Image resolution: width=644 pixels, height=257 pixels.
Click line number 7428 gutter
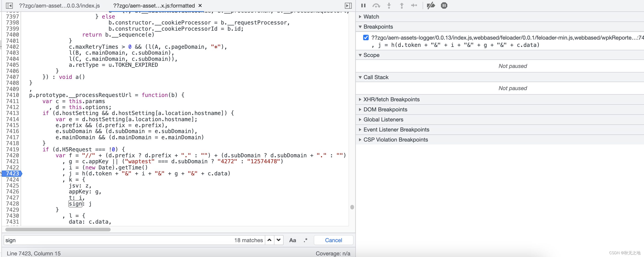pos(12,203)
